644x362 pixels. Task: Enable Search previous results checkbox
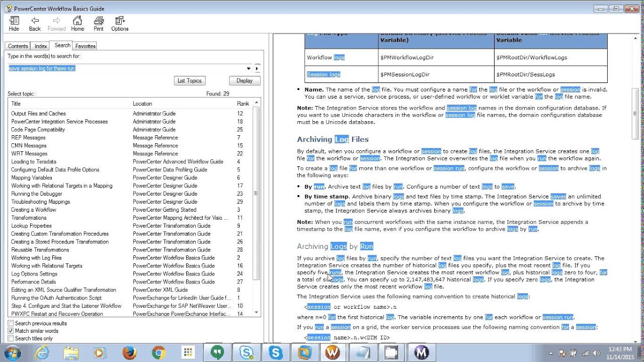(x=11, y=323)
